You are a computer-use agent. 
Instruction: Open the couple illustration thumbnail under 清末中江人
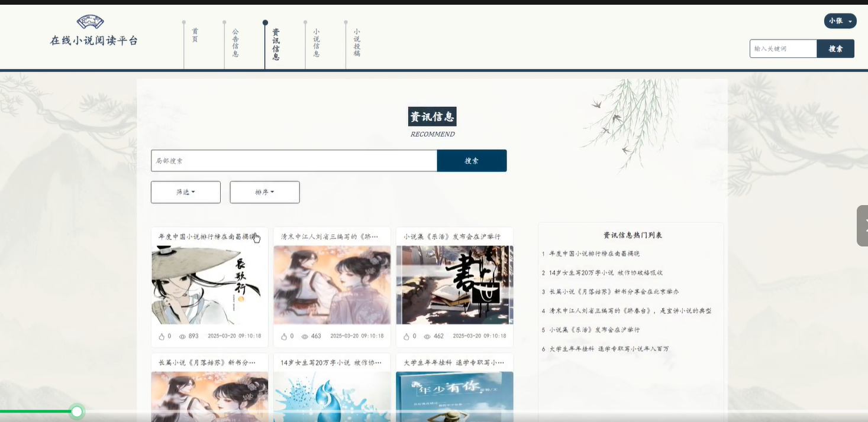[x=332, y=285]
